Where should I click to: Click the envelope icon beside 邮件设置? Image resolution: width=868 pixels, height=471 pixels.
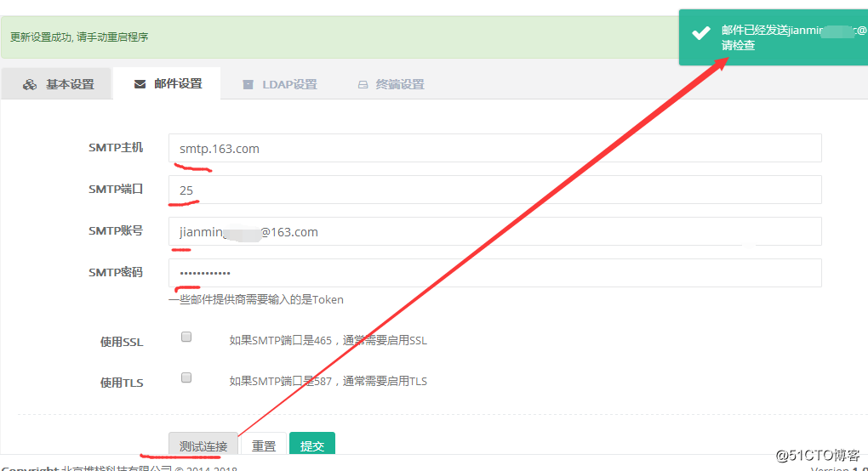point(140,84)
